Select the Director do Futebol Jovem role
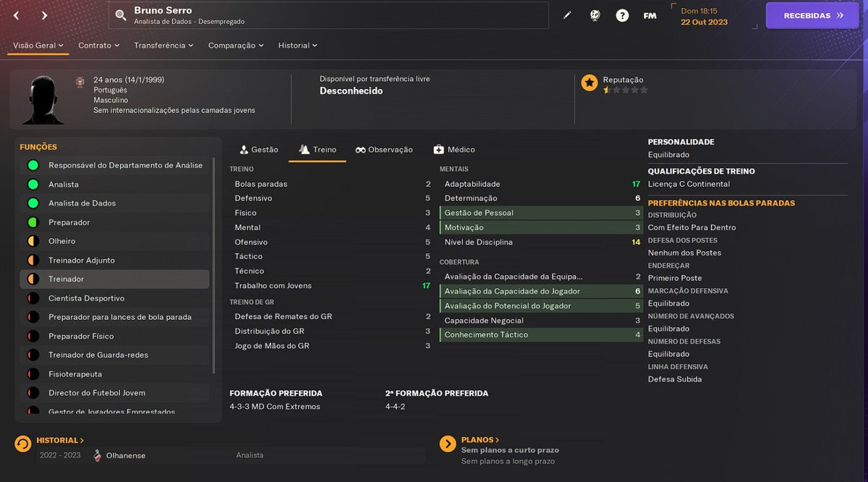The width and height of the screenshot is (868, 482). coord(114,393)
